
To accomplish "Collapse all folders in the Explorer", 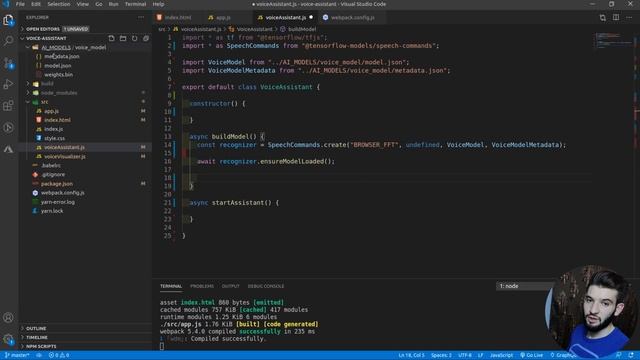I will [x=146, y=38].
